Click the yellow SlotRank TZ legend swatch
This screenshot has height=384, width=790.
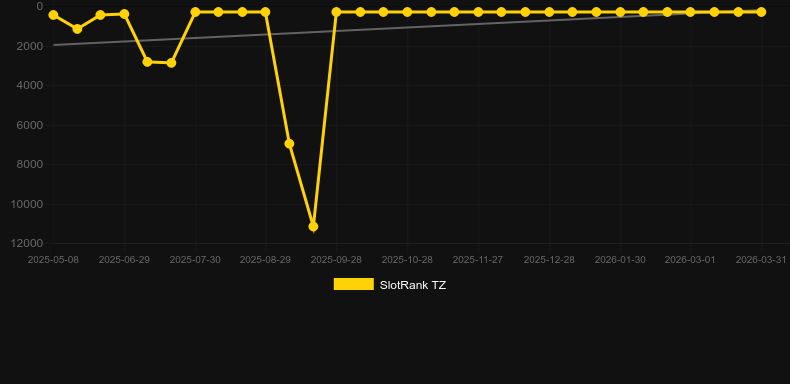(x=354, y=284)
